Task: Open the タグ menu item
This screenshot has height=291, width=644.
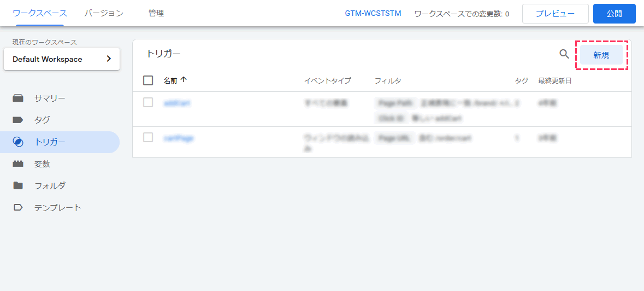Action: [x=60, y=120]
